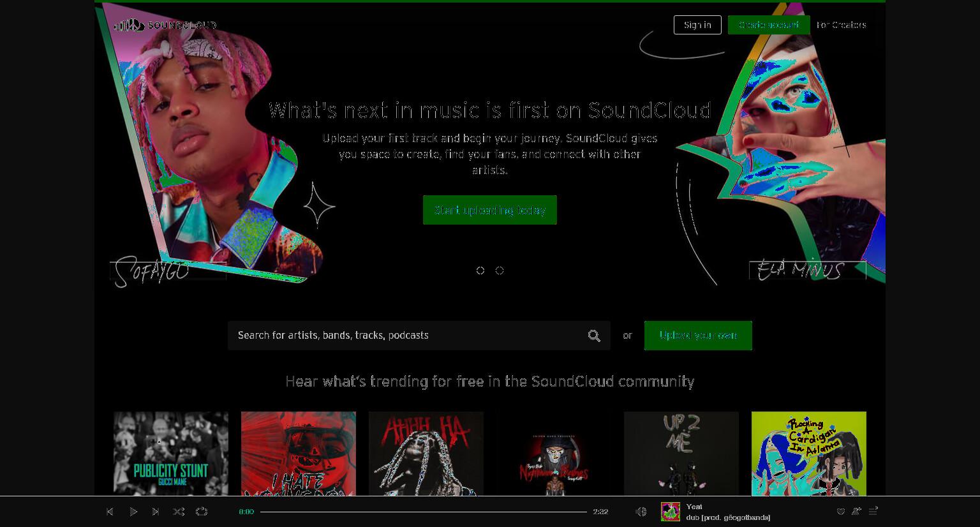This screenshot has height=527, width=980.
Task: Select the first carousel slide dot
Action: pos(480,271)
